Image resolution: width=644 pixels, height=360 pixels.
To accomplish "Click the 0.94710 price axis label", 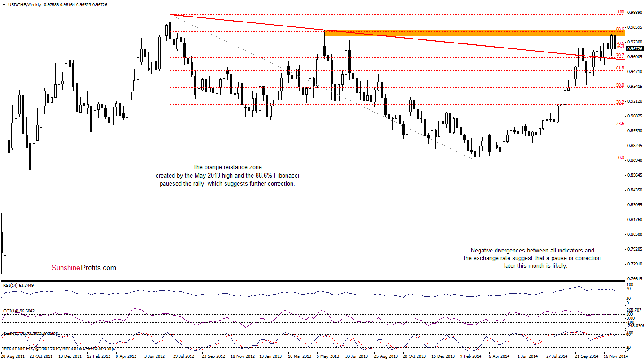I will click(x=635, y=72).
